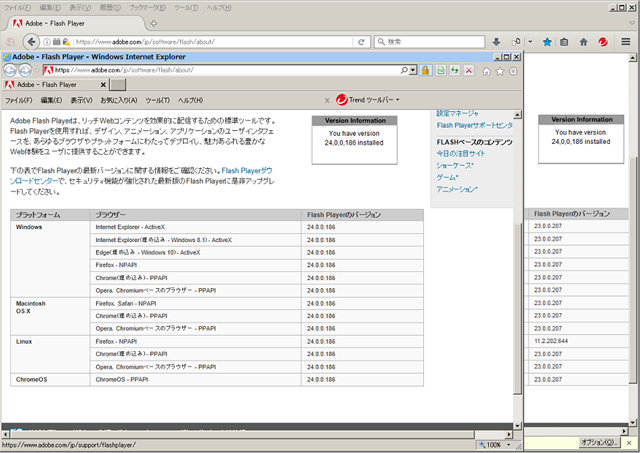Click Flash Playerサポートセンタ link
640x453 pixels.
(475, 125)
